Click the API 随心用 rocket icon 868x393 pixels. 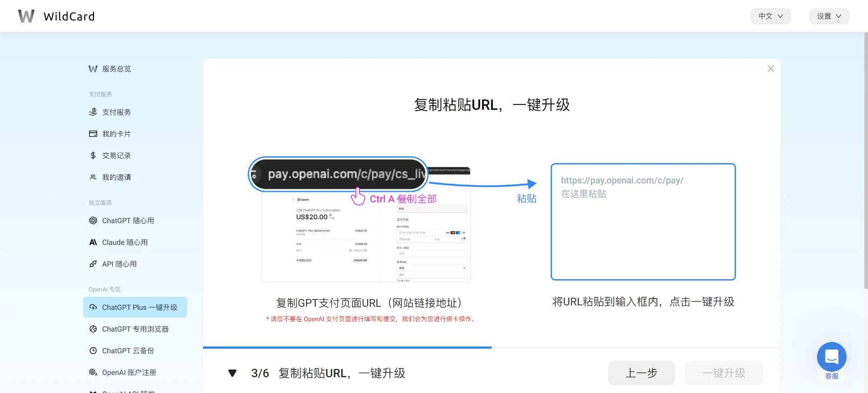93,264
